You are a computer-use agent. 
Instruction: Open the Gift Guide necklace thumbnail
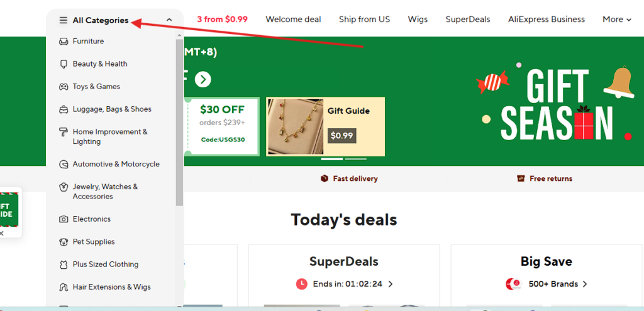click(296, 126)
